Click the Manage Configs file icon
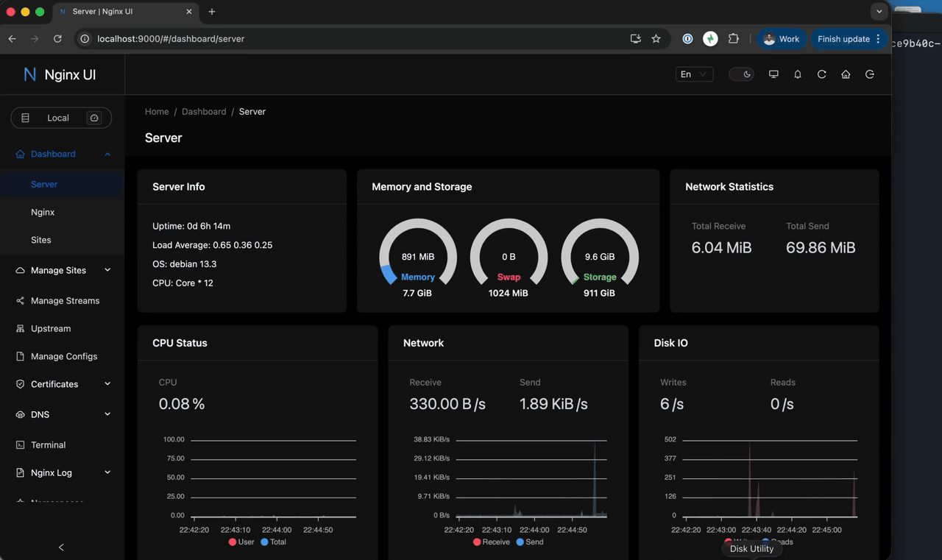Screen dimensions: 942x560 tap(20, 356)
